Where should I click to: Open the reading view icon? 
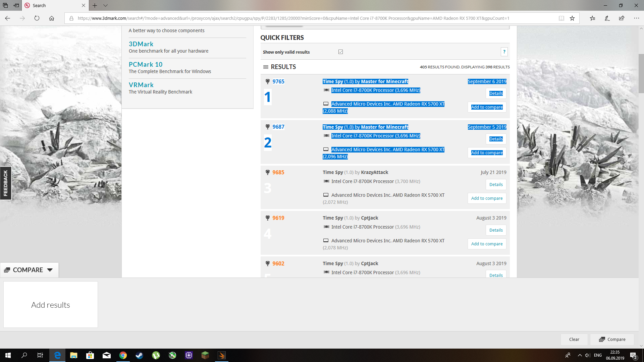pyautogui.click(x=561, y=18)
